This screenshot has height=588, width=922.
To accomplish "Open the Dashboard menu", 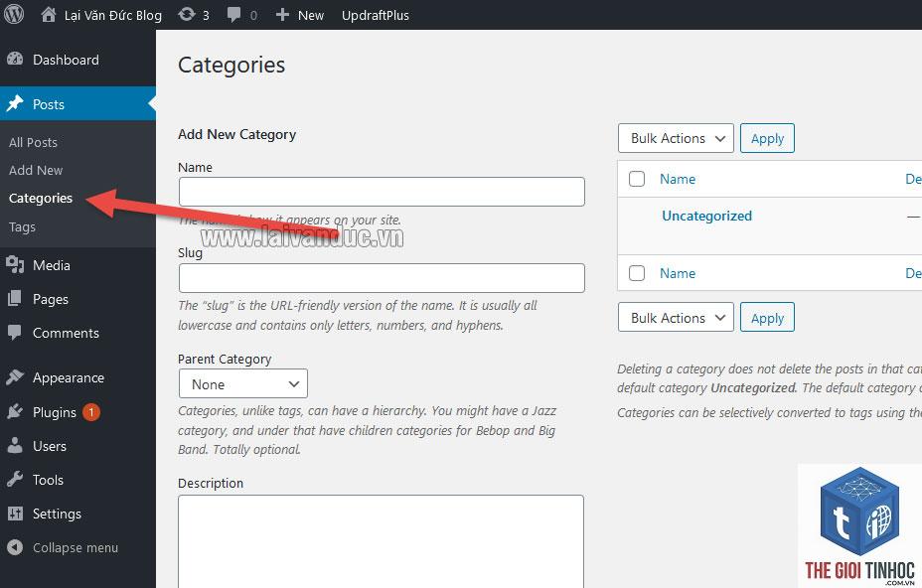I will pyautogui.click(x=66, y=60).
